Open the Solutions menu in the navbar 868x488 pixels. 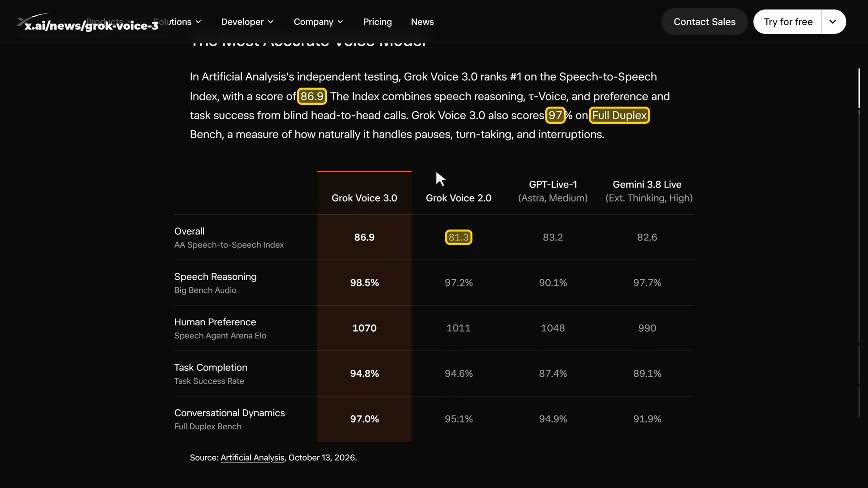[x=177, y=22]
